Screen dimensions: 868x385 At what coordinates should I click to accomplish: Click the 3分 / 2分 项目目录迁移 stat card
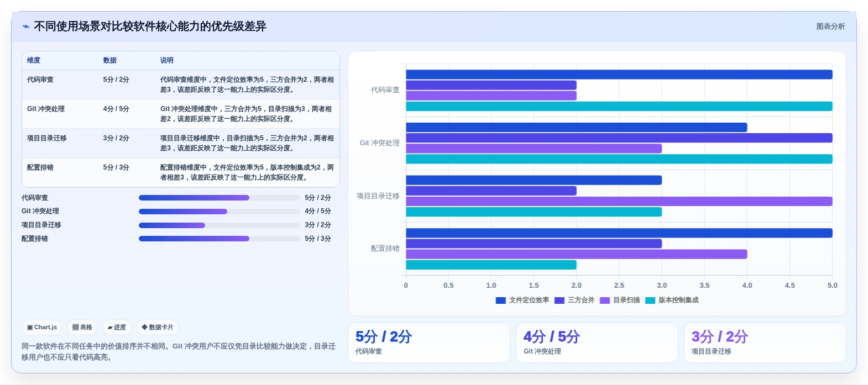click(765, 342)
